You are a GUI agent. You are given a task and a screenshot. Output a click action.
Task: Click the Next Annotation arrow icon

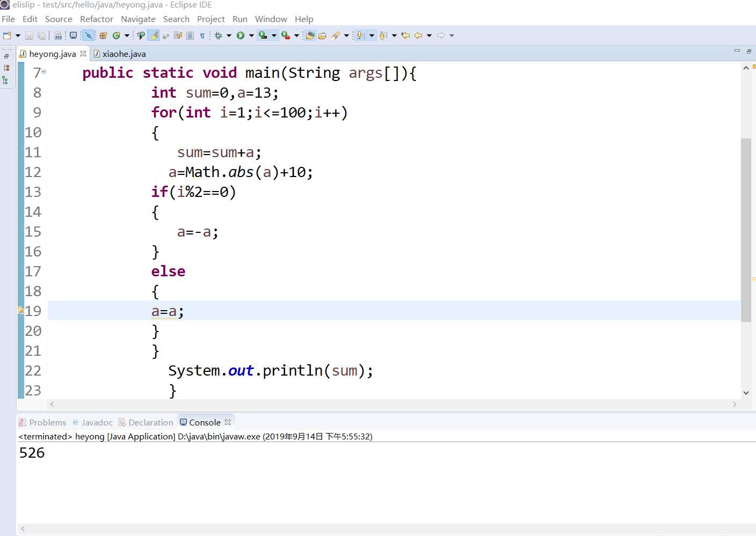360,35
